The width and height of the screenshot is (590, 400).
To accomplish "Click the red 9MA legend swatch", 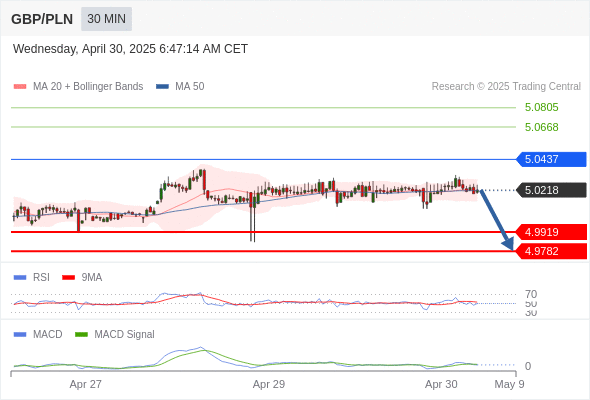I will (68, 278).
